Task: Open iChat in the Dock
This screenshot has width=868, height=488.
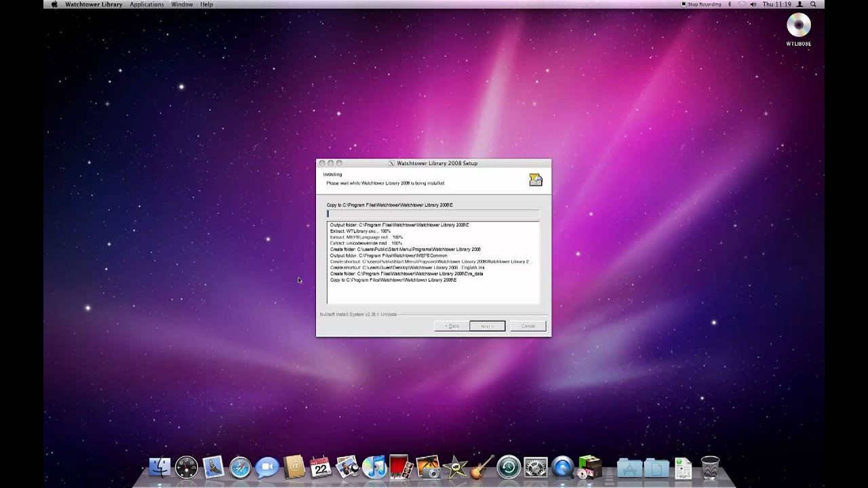Action: (267, 467)
